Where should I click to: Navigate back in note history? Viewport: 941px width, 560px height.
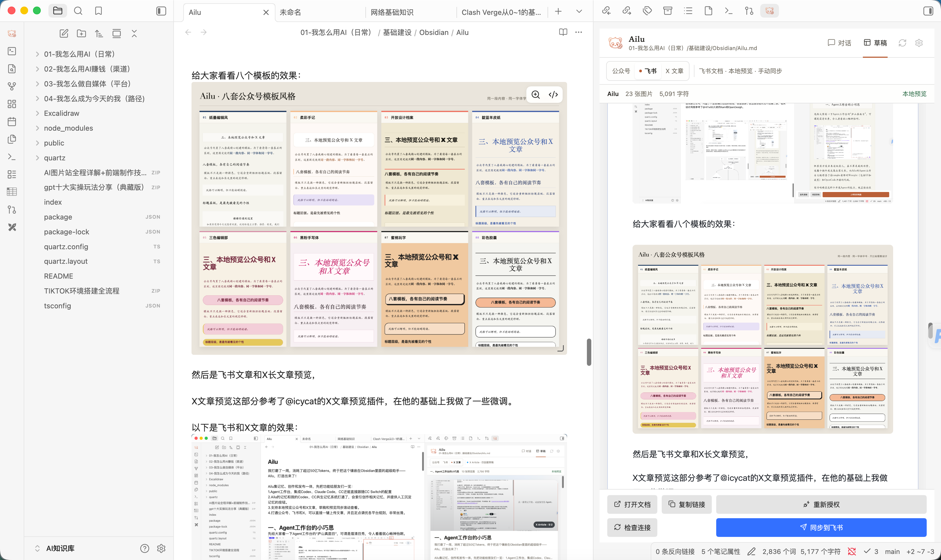[x=188, y=32]
